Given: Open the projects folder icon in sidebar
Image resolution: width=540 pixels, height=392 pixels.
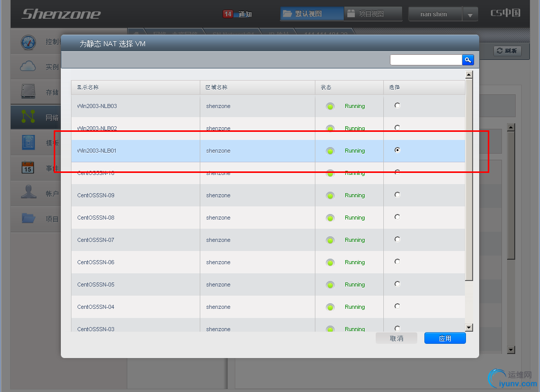Looking at the screenshot, I should 28,218.
